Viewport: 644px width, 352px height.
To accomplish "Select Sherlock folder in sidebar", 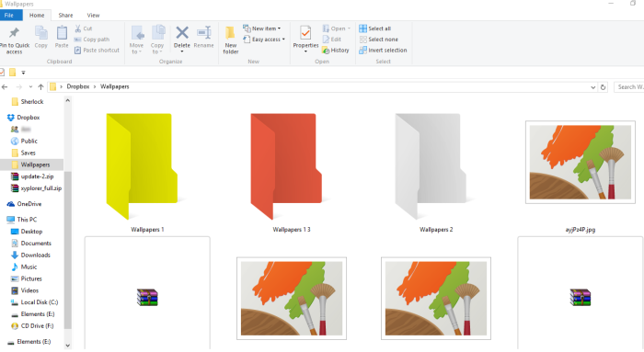I will pos(28,101).
